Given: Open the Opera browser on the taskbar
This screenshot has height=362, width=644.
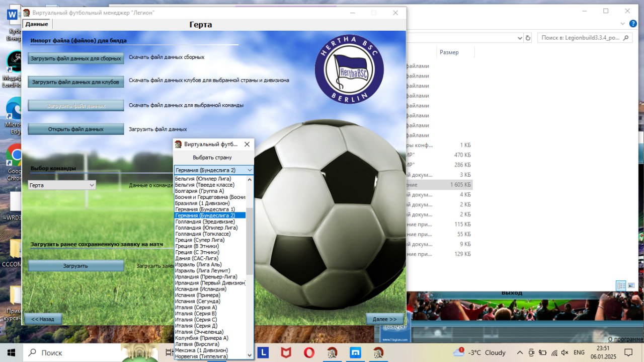Looking at the screenshot, I should (x=309, y=352).
